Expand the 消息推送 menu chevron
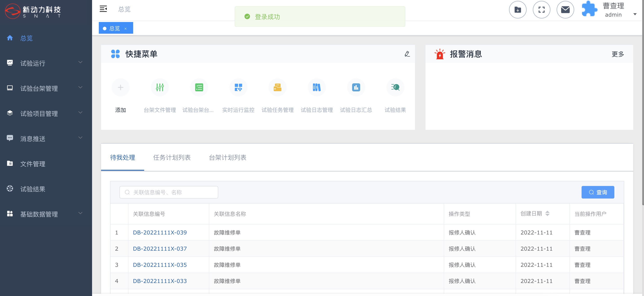Image resolution: width=644 pixels, height=296 pixels. (x=80, y=138)
